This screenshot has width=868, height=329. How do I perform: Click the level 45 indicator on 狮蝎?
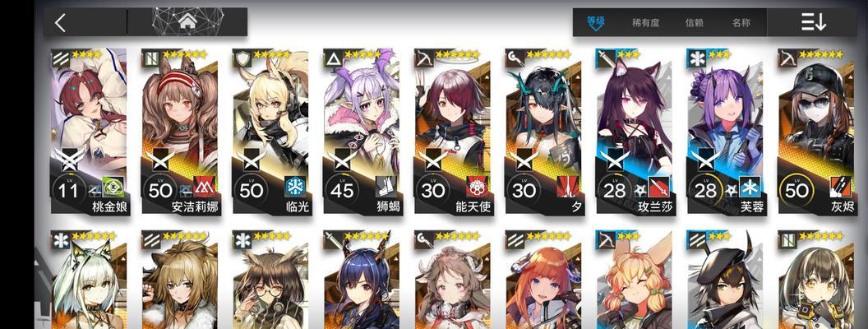pos(342,190)
